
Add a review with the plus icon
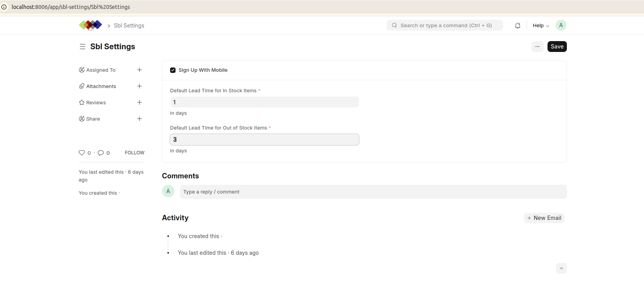pos(139,102)
